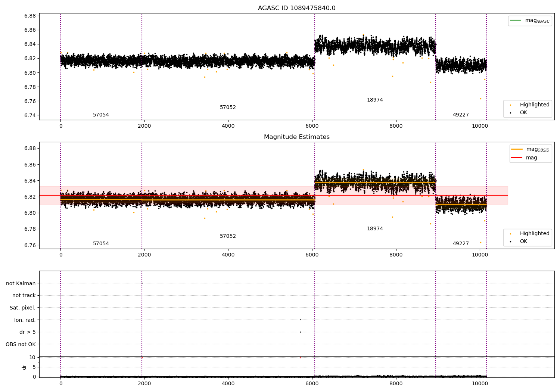This screenshot has width=560, height=392.
Task: Click the orange line sample in middle legend
Action: click(x=517, y=149)
